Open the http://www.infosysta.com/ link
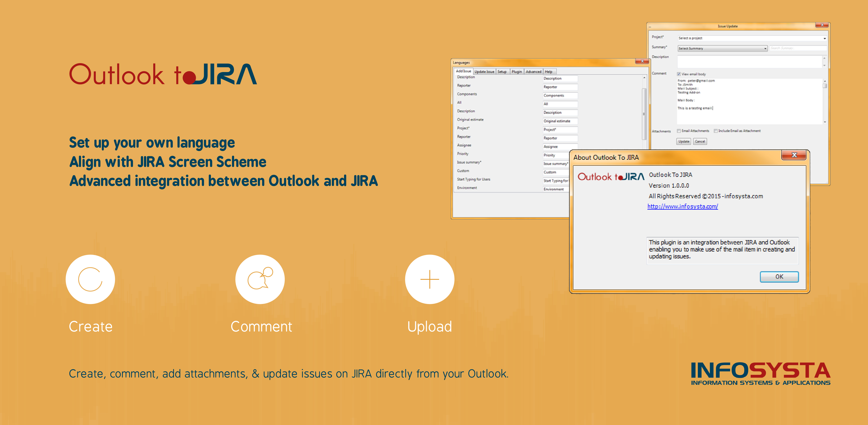This screenshot has width=868, height=425. click(682, 206)
